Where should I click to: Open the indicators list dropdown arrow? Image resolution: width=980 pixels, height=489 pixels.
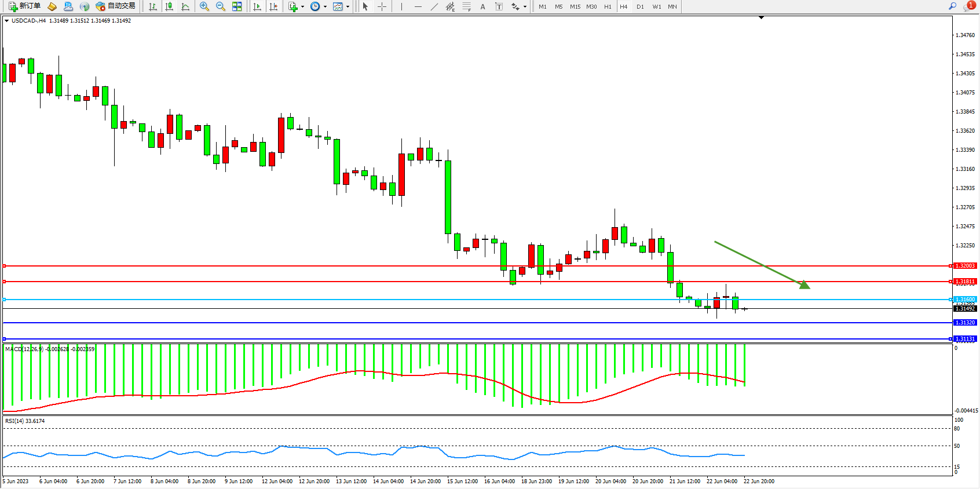[x=302, y=7]
